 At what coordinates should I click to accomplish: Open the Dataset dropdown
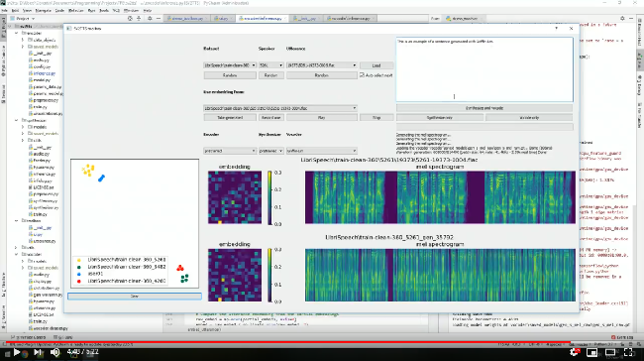[x=230, y=65]
